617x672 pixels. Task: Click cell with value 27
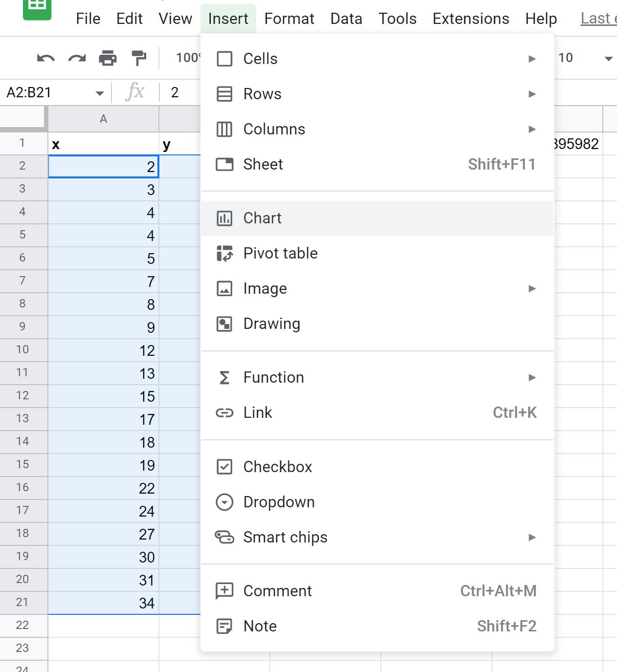click(x=104, y=534)
